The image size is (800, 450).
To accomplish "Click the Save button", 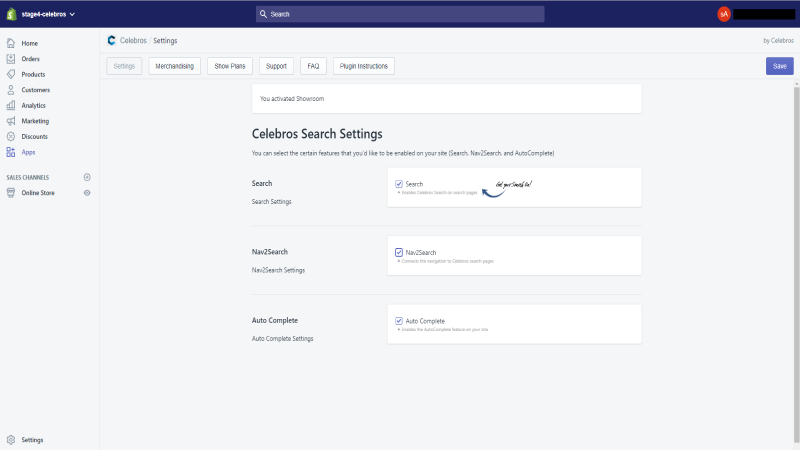I will [x=780, y=66].
